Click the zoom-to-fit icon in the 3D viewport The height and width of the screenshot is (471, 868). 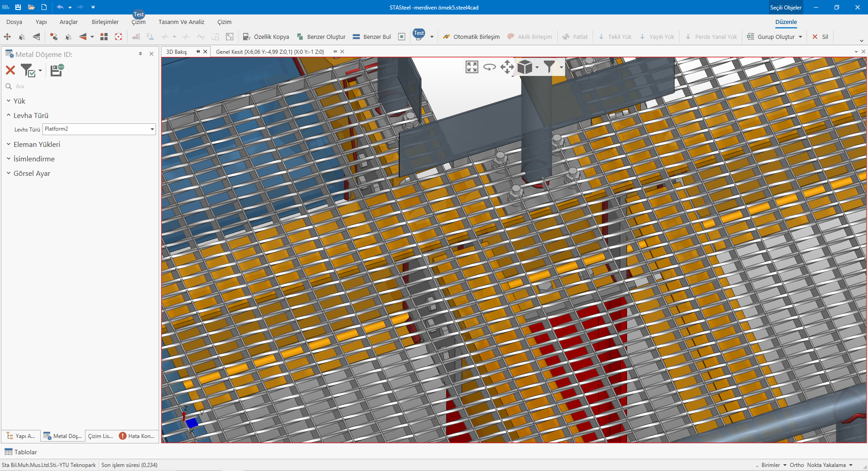[x=472, y=67]
